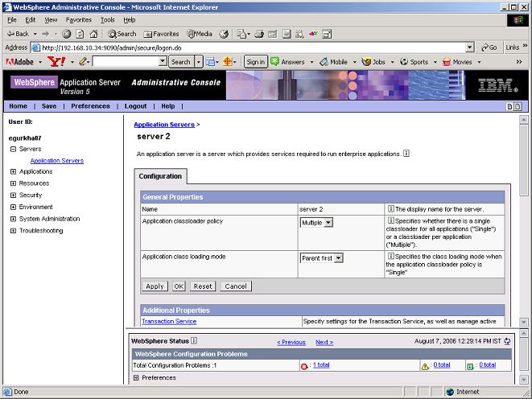
Task: Click the History icon in toolbar
Action: coord(224,34)
